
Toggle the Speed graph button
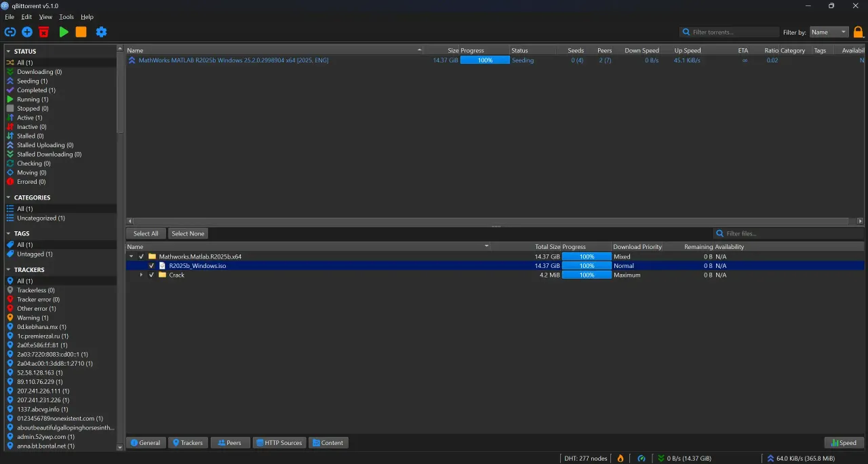(x=844, y=443)
